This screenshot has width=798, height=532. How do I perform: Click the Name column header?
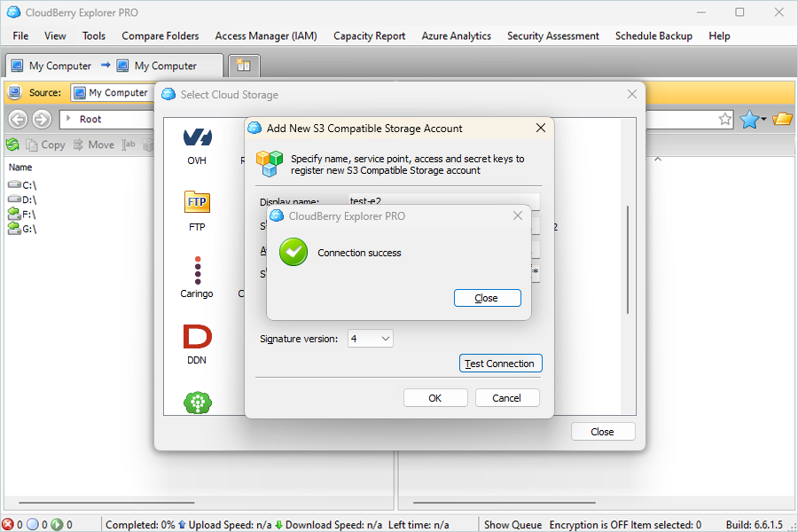pos(20,168)
